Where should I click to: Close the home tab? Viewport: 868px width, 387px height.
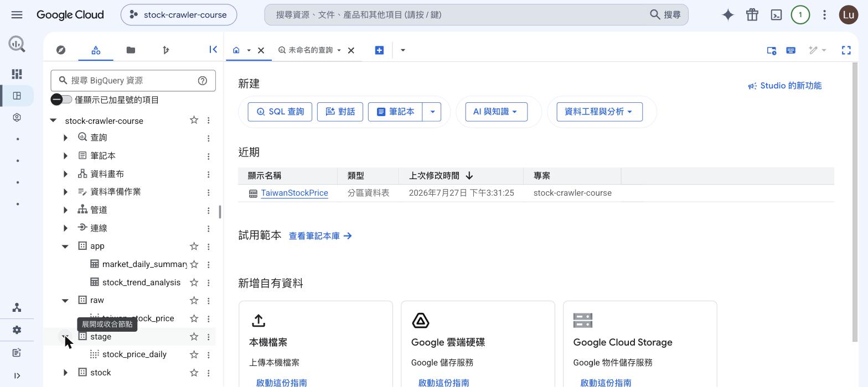click(261, 50)
